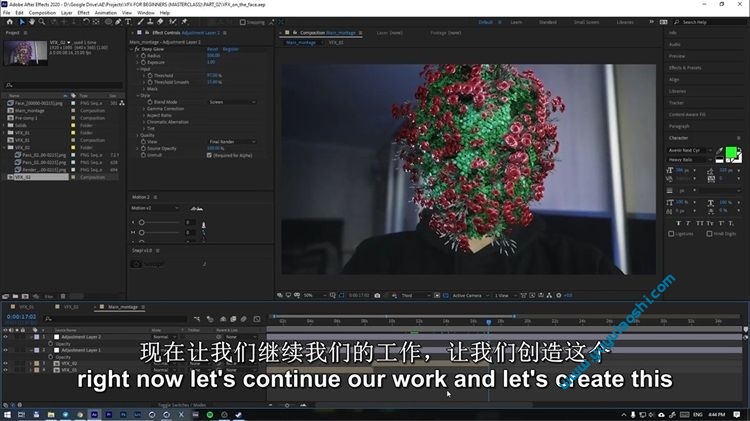Open the Composition menu
750x421 pixels.
coord(42,13)
